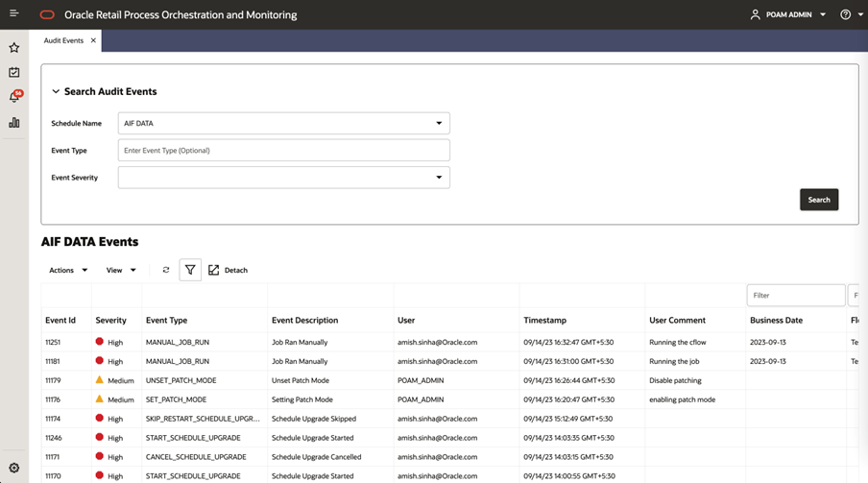Toggle the filter funnel icon
This screenshot has width=868, height=483.
190,270
